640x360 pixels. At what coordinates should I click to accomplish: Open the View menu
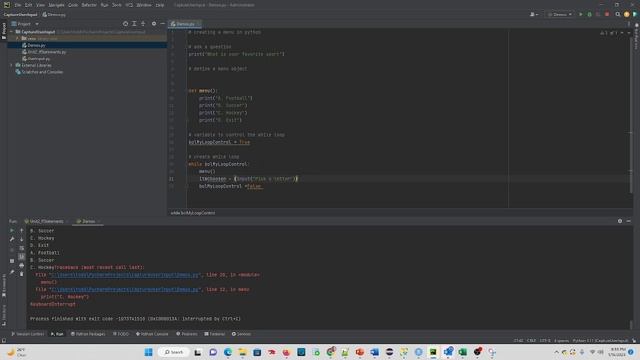point(40,5)
